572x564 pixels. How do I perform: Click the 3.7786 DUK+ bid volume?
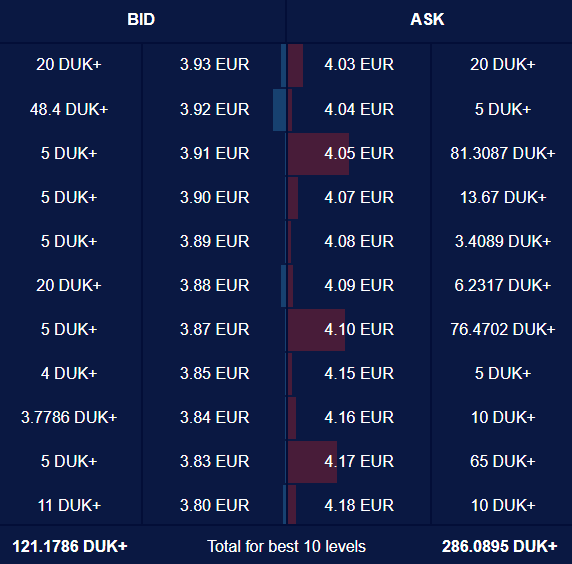(x=69, y=417)
